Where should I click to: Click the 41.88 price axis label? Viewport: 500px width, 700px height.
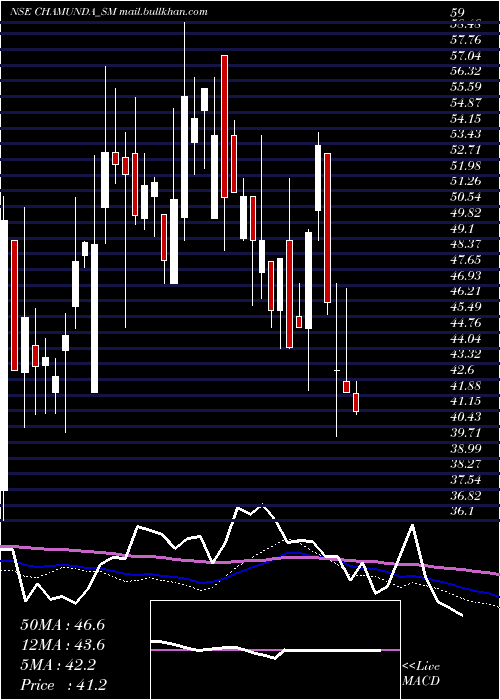point(466,386)
